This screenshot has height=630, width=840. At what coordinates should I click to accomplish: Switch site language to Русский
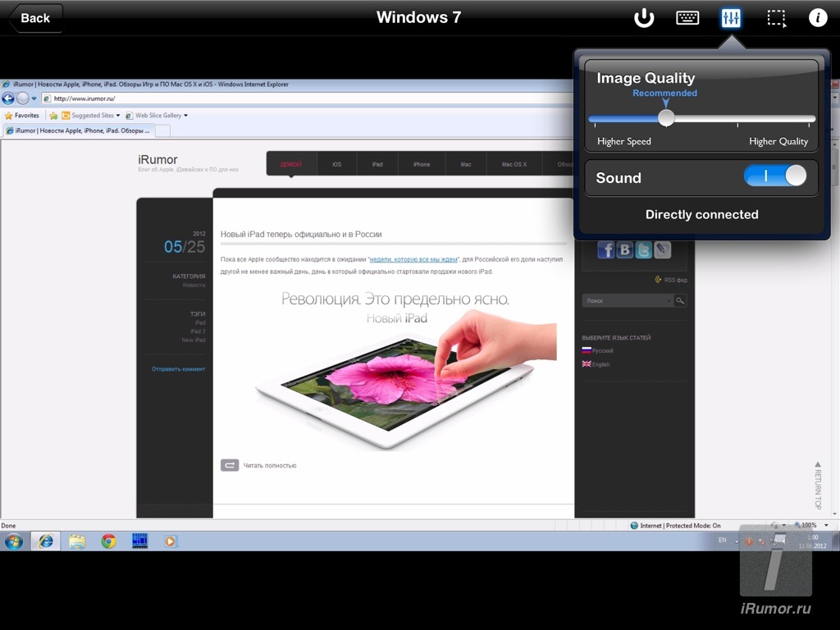598,351
